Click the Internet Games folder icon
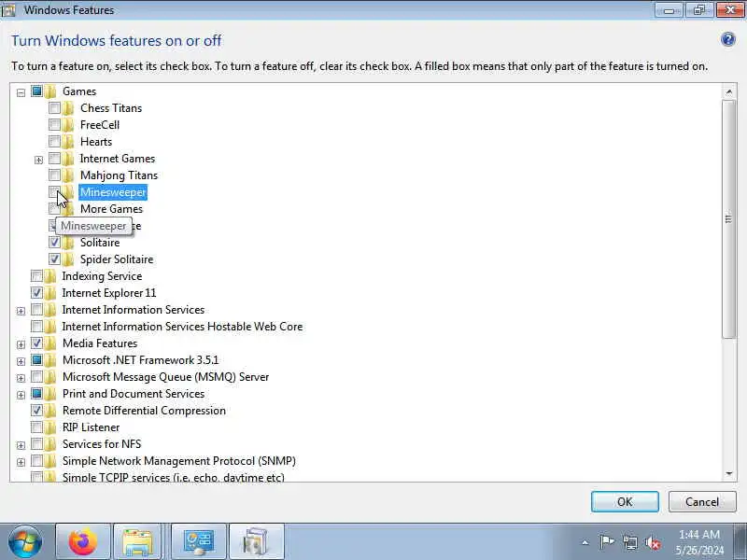This screenshot has height=560, width=747. 68,159
